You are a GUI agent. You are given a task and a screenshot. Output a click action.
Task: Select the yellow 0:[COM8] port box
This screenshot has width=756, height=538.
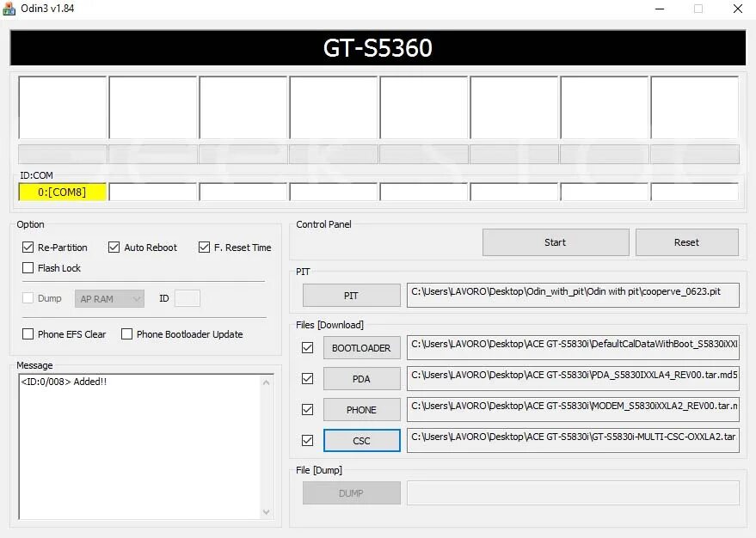[62, 192]
